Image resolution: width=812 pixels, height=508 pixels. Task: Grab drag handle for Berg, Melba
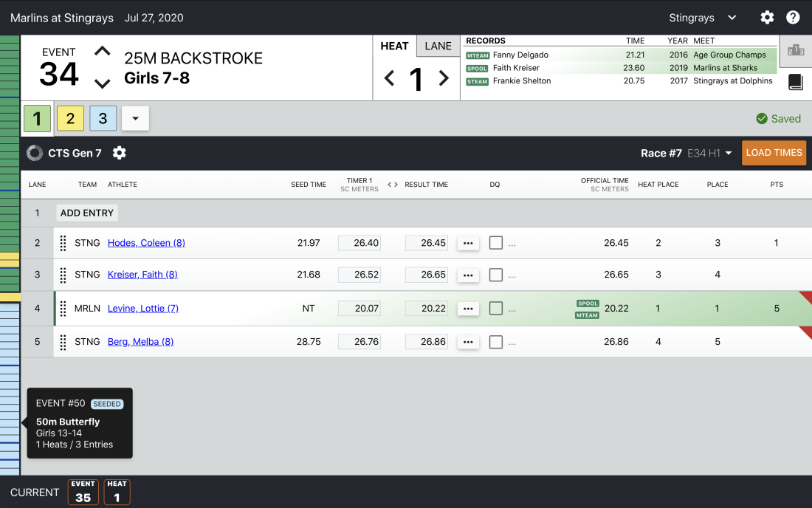pyautogui.click(x=63, y=342)
